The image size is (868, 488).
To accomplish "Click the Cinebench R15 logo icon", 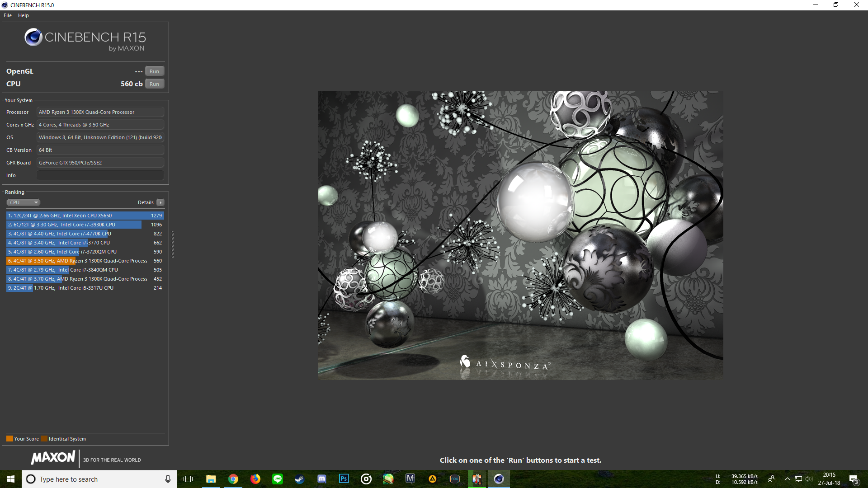I will coord(33,37).
